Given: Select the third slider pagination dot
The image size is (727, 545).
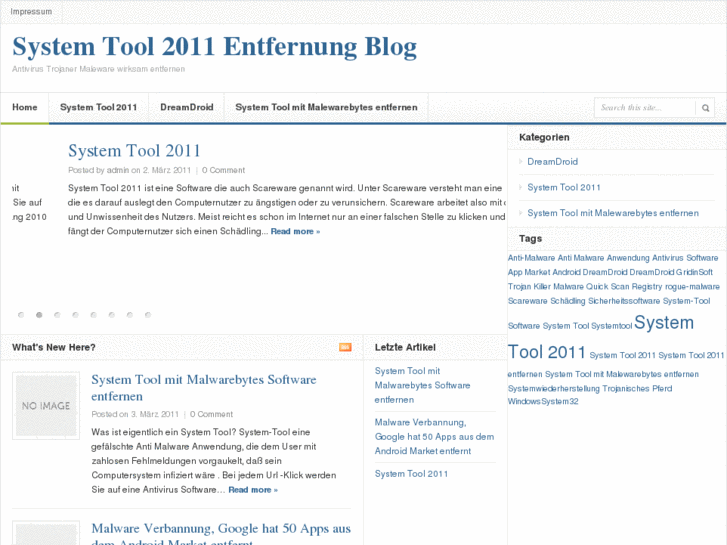Looking at the screenshot, I should [x=57, y=315].
